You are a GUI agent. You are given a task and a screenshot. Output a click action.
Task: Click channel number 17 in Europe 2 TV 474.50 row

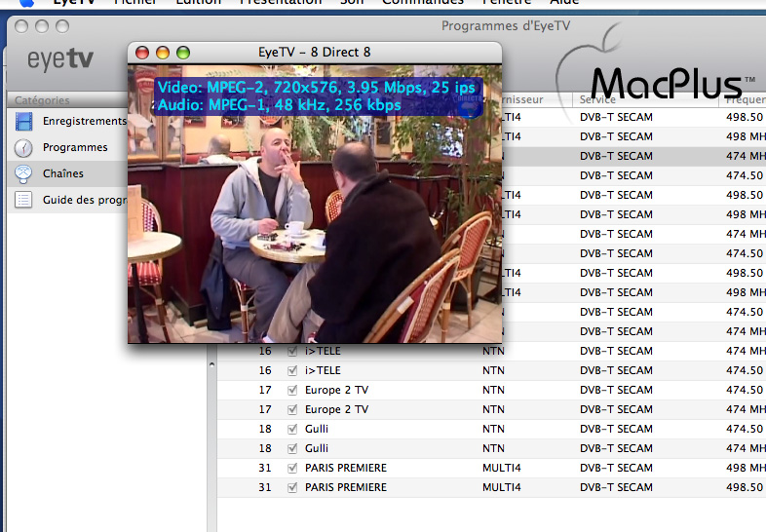(x=265, y=390)
